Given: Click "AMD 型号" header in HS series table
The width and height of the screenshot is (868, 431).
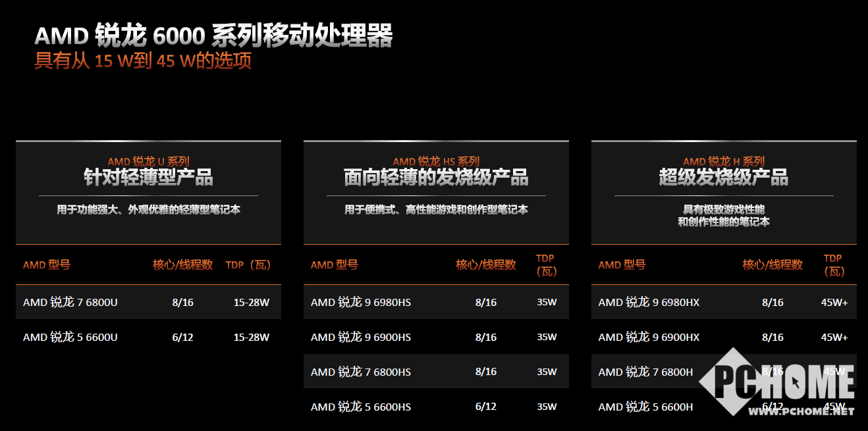Looking at the screenshot, I should tap(335, 265).
